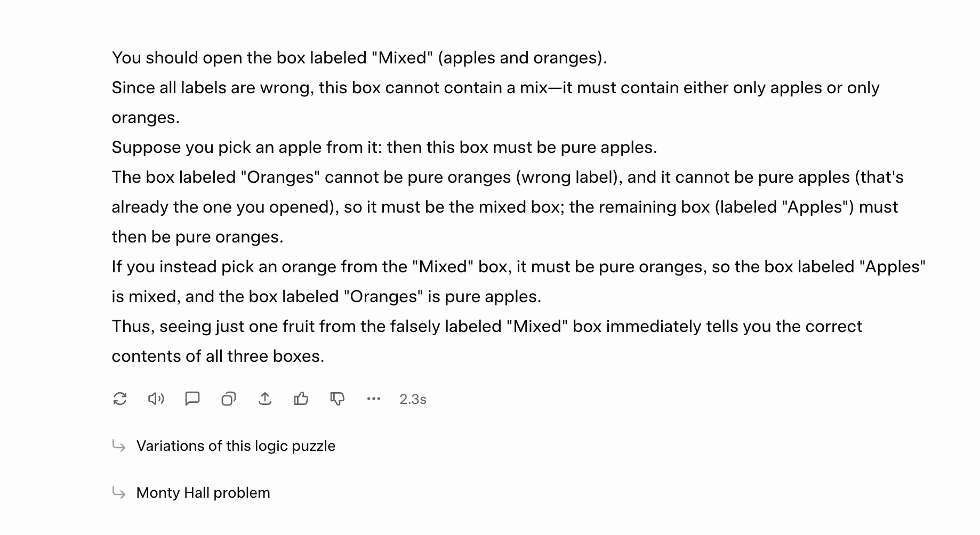Click the 2.3s response time label
Viewport: 980px width, 535px height.
(x=413, y=399)
